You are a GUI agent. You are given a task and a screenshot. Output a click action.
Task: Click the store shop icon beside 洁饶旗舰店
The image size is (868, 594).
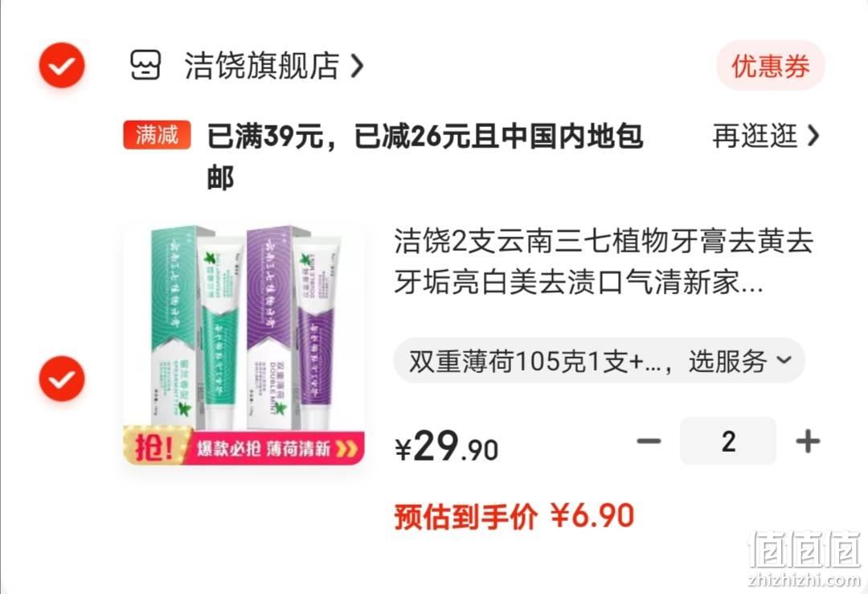pyautogui.click(x=145, y=65)
